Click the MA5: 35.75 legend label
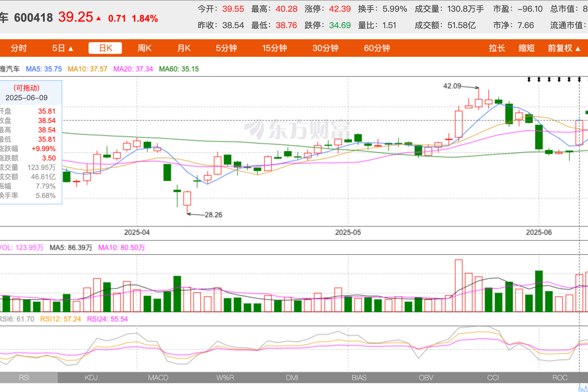Viewport: 588px width, 392px height. tap(44, 69)
